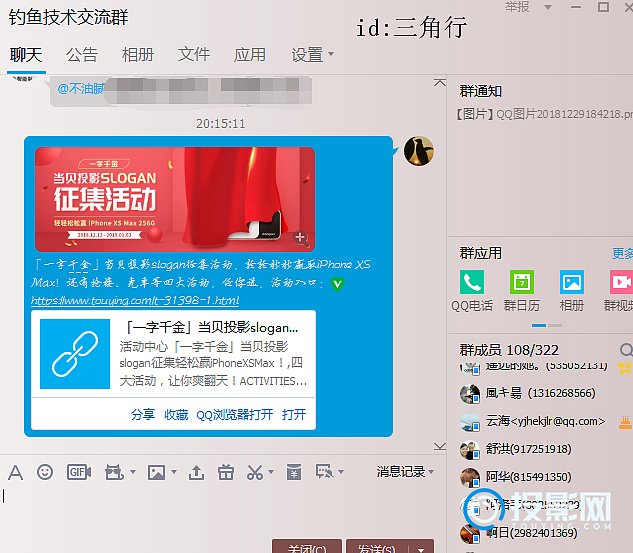The image size is (633, 553).
Task: Switch to the 文件 tab
Action: (194, 54)
